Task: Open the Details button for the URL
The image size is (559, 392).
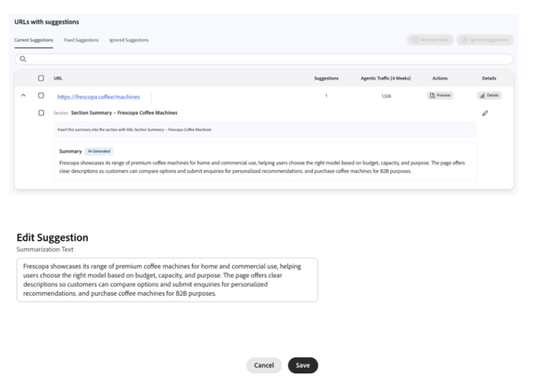Action: (489, 95)
